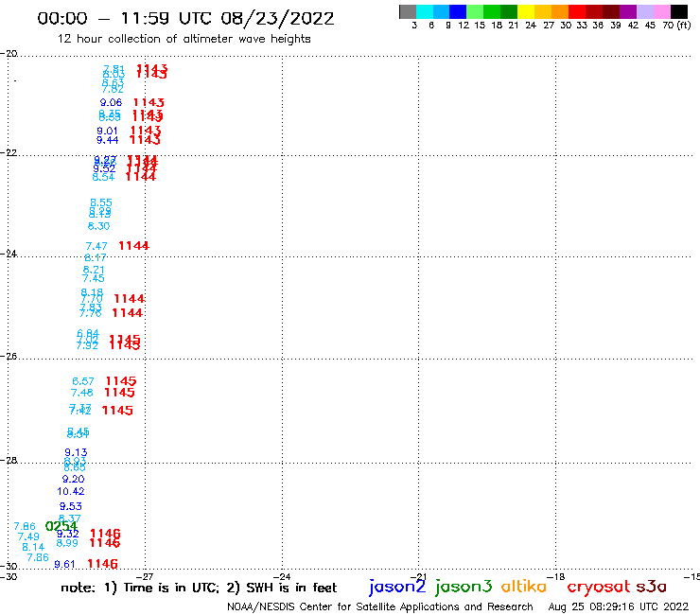Viewport: 700px width, 615px height.
Task: Click the 7.45 wave height value
Action: (x=94, y=279)
